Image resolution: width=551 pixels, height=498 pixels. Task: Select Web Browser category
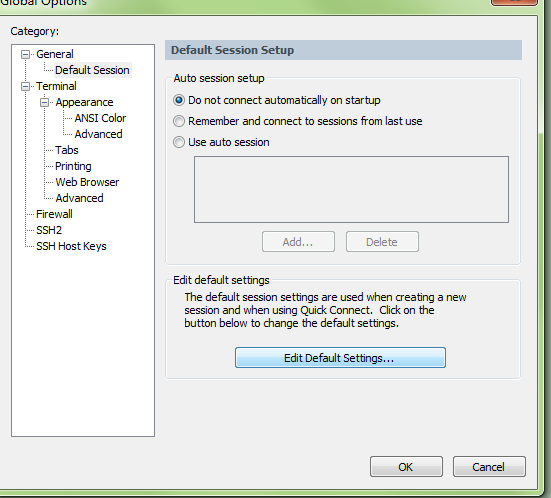tap(87, 182)
